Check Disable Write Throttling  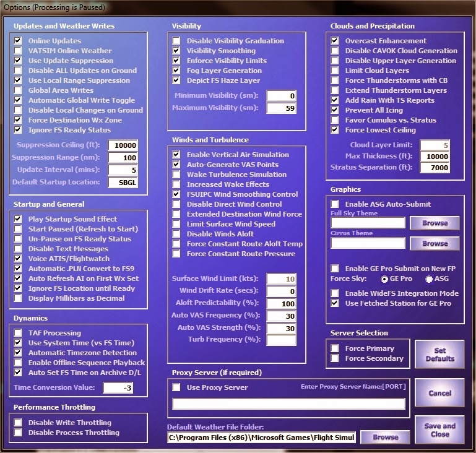pos(18,422)
